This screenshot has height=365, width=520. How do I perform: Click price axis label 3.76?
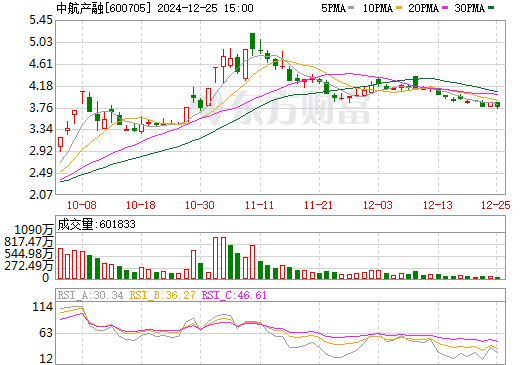click(41, 108)
